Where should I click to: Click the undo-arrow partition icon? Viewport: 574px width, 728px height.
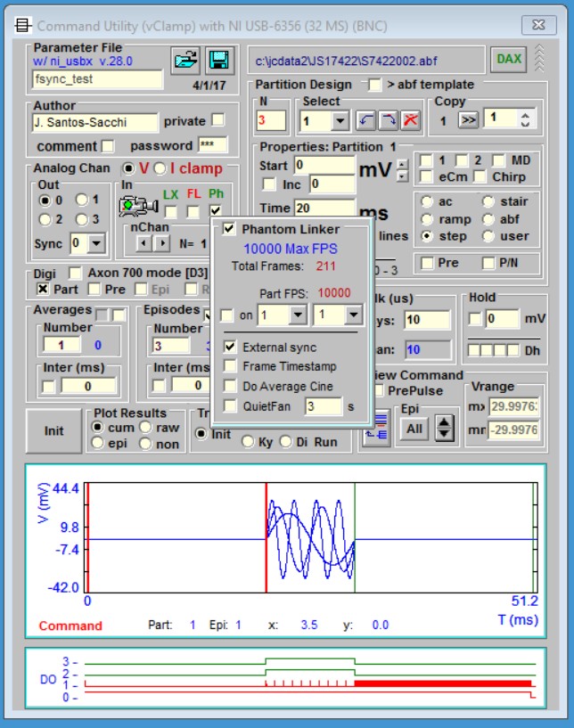tap(366, 120)
